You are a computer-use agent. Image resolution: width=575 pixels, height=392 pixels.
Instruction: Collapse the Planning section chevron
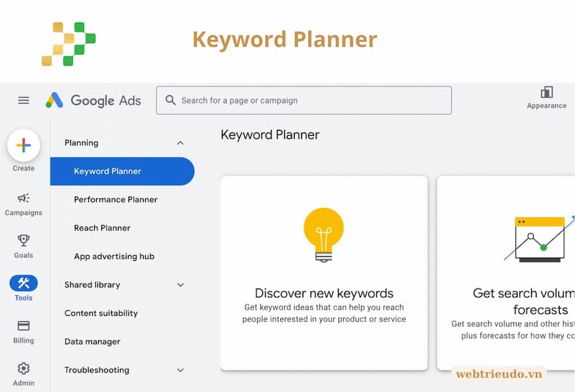tap(180, 143)
